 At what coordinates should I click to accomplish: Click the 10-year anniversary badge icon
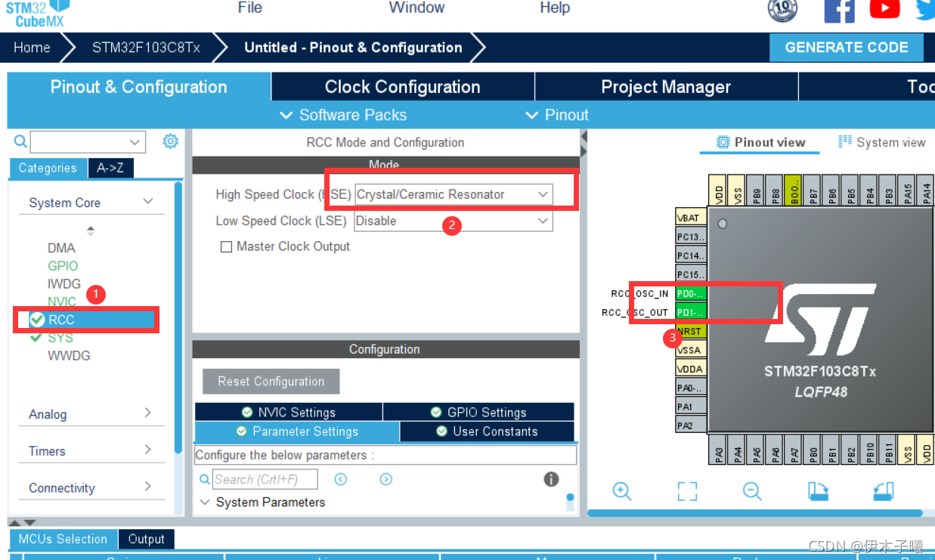coord(782,9)
